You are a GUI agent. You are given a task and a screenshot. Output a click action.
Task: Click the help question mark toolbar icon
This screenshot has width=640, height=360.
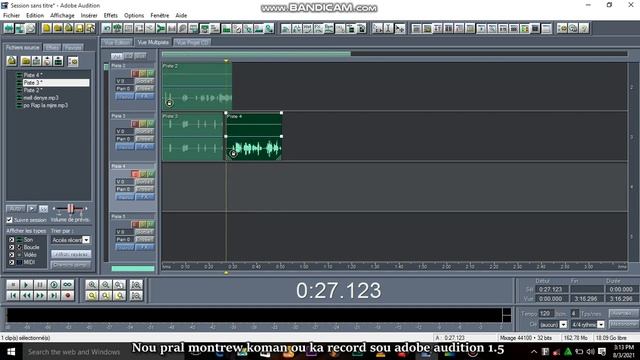[584, 28]
